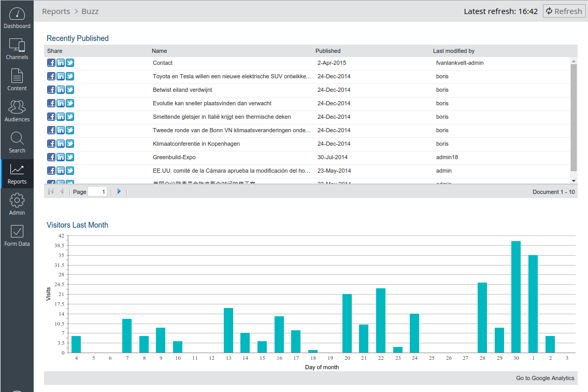
Task: Click the Latest refresh: 16:42 text
Action: coord(500,11)
